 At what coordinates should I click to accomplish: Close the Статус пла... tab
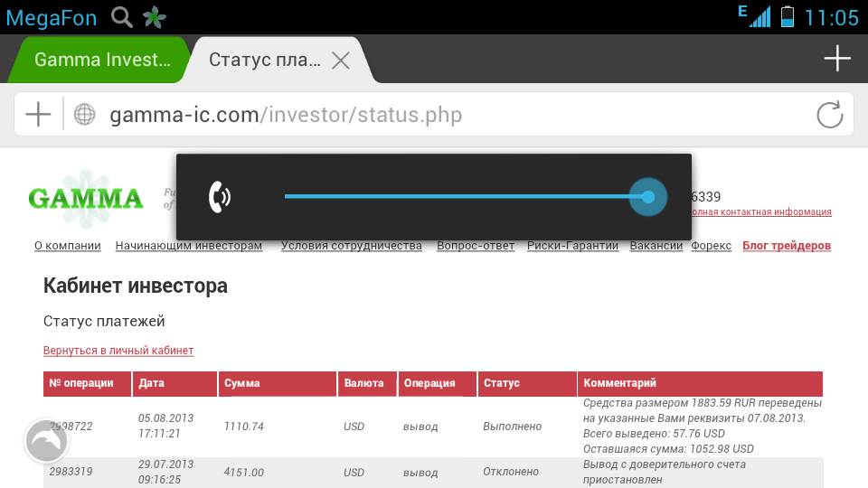pos(341,61)
